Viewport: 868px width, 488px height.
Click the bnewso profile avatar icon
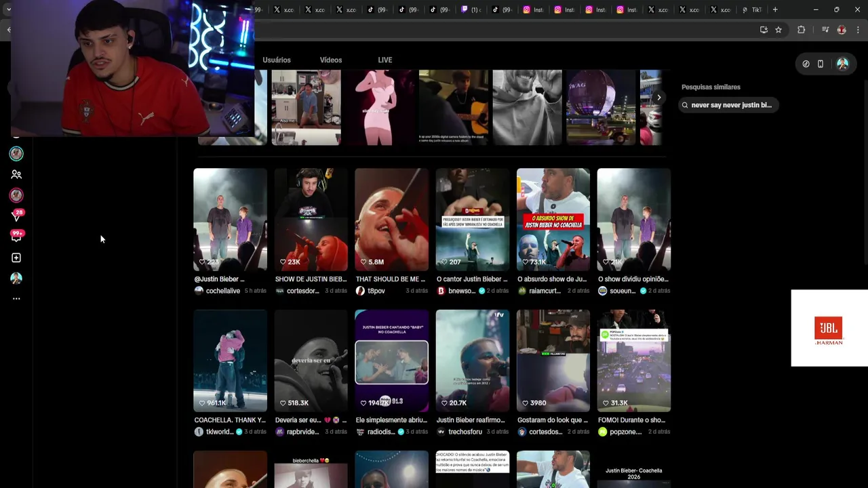(x=441, y=291)
